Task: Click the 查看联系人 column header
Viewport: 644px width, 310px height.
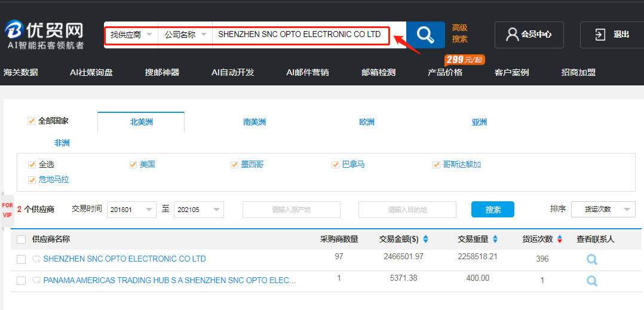Action: click(596, 239)
